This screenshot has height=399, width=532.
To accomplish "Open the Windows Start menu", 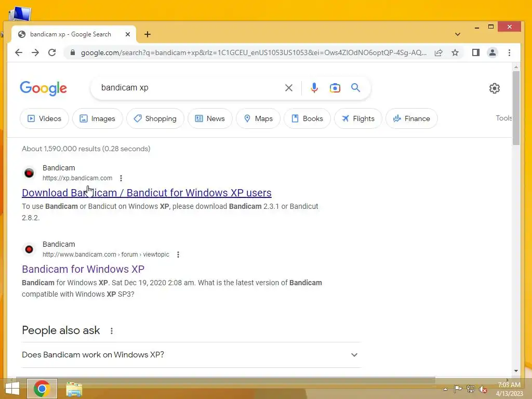I will click(12, 389).
